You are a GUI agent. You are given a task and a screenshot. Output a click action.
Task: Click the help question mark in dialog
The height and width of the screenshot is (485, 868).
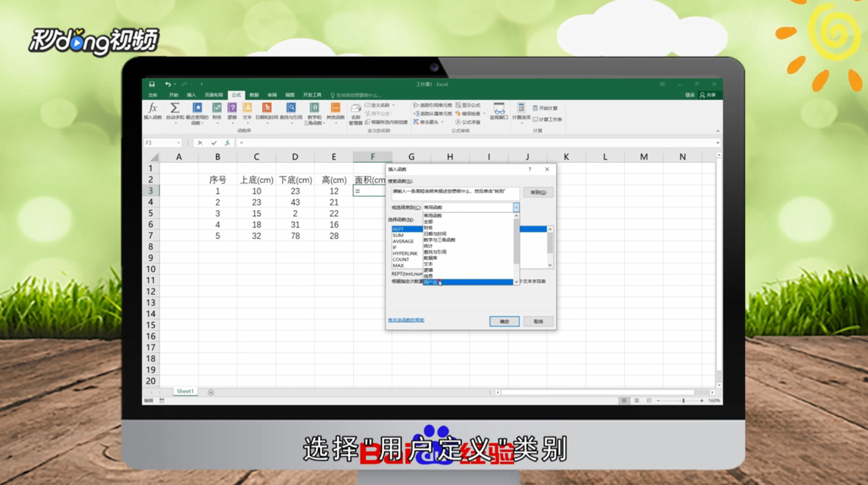click(529, 169)
